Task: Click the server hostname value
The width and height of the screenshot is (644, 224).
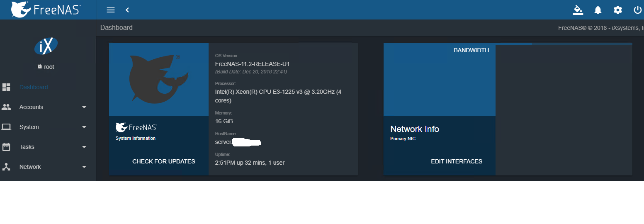Action: [x=238, y=142]
